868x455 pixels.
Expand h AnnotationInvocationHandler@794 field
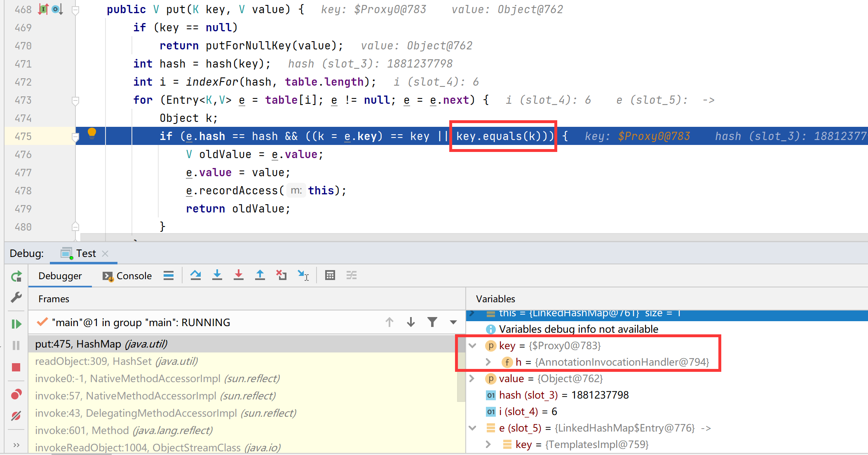click(x=488, y=362)
